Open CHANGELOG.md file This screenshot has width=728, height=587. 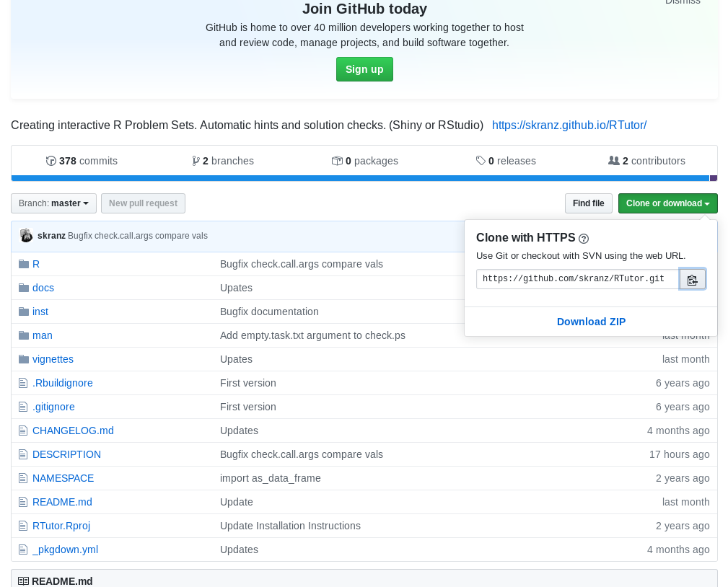tap(73, 431)
